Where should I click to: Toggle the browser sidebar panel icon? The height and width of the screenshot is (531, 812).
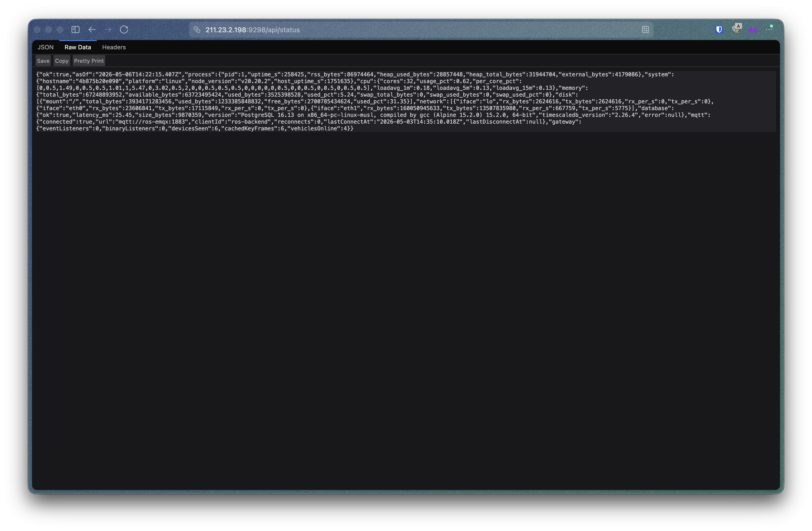point(75,30)
